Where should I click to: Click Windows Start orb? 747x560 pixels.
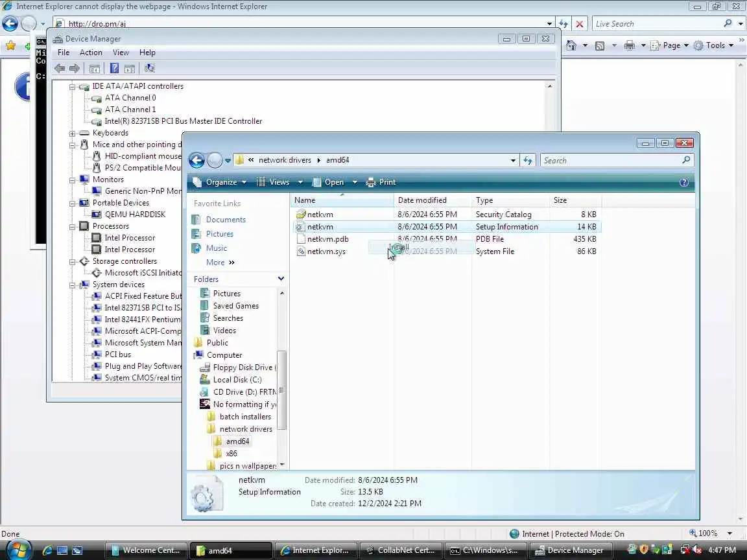19,550
